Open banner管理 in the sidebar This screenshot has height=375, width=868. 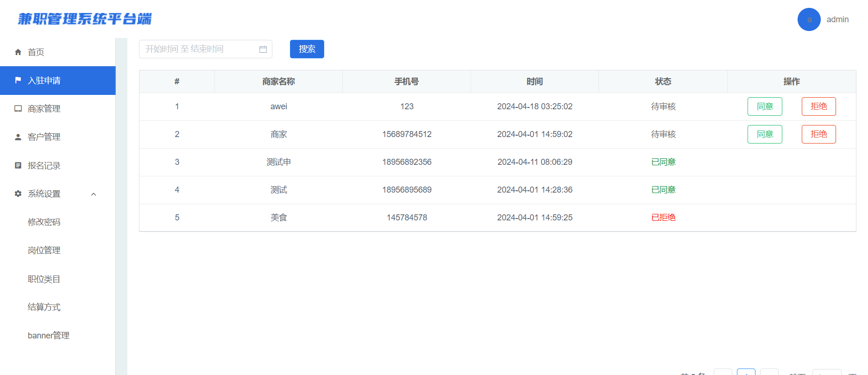[49, 336]
